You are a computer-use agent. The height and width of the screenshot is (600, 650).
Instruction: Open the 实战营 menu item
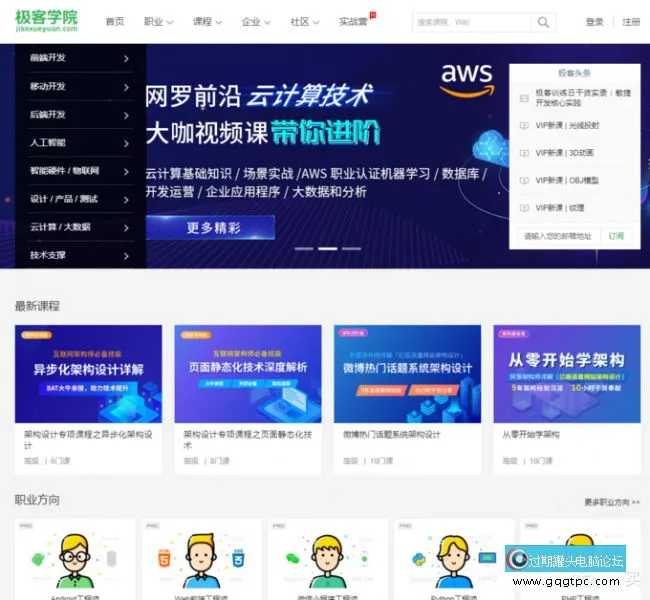click(353, 22)
